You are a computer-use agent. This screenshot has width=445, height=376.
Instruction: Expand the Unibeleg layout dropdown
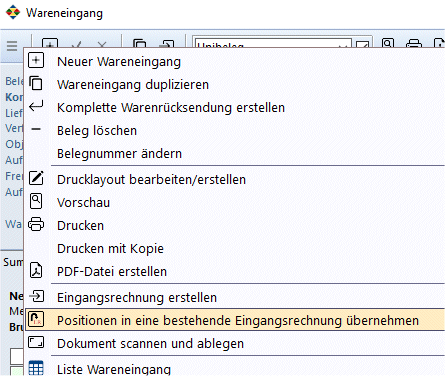click(342, 46)
